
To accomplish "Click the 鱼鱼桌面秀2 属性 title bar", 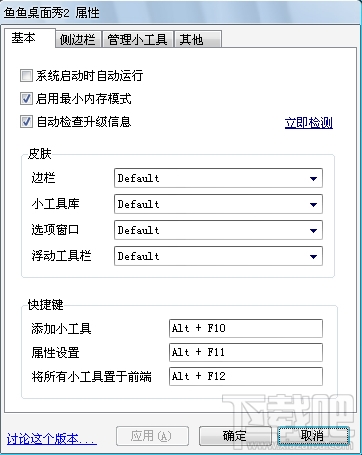I will pyautogui.click(x=181, y=12).
